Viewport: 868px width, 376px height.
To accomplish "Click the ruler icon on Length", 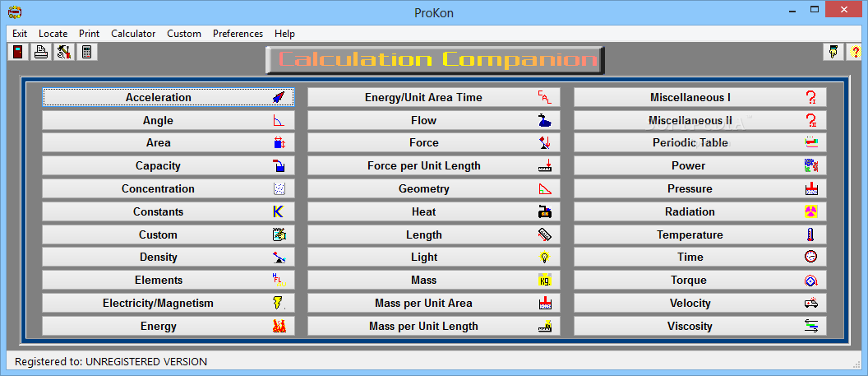I will [x=545, y=234].
